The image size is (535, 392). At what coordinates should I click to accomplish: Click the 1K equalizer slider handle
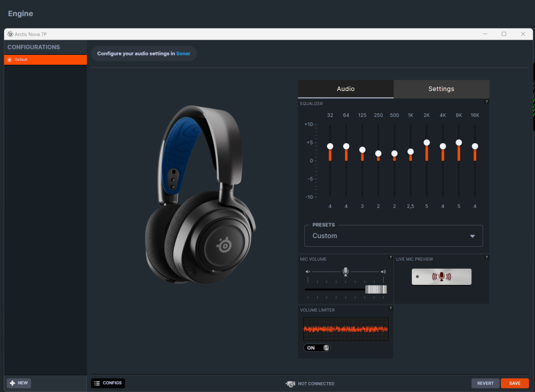(x=411, y=151)
